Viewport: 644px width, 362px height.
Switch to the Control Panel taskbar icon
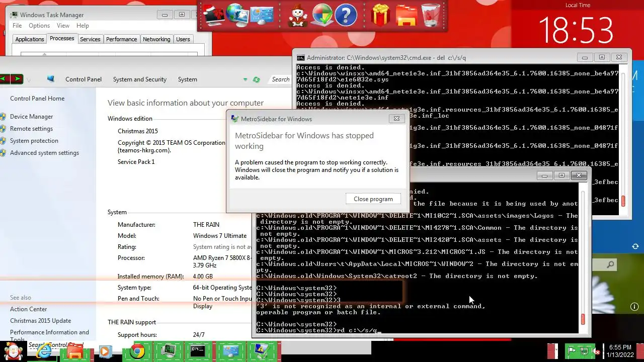pos(230,351)
